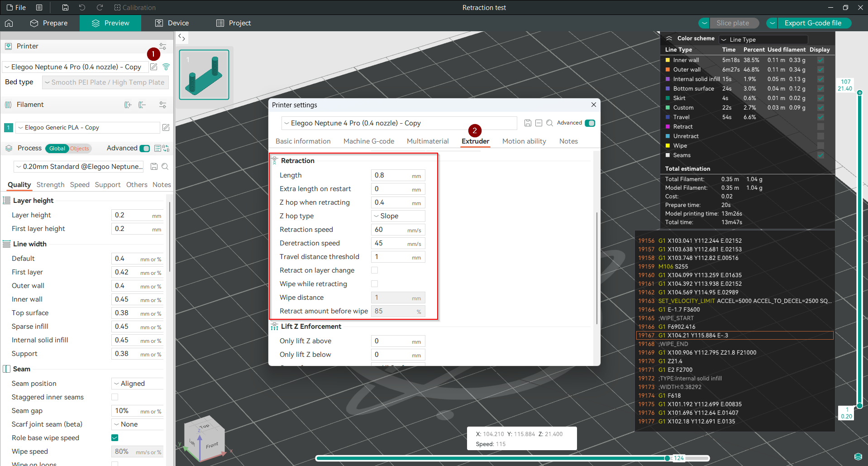The image size is (868, 466).
Task: Open Machine G-code tab
Action: click(x=369, y=141)
